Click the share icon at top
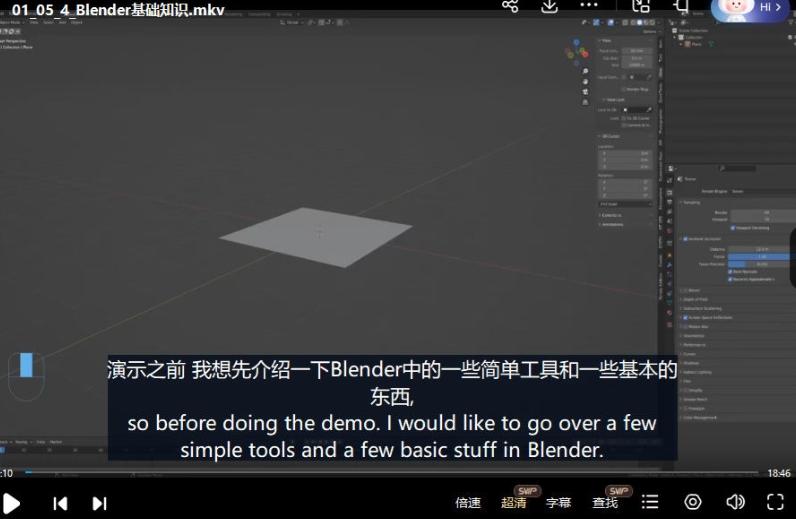796x519 pixels. point(510,6)
